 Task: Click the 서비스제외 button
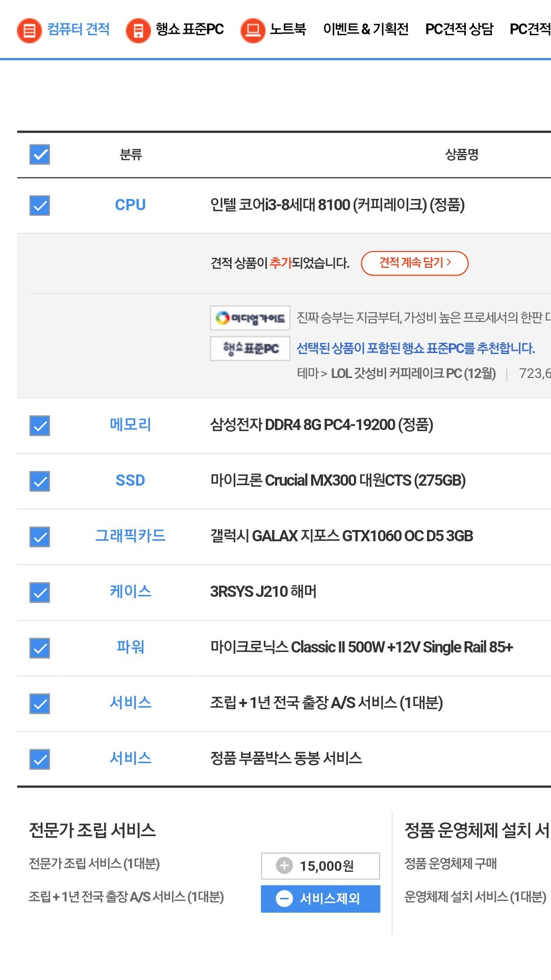(x=320, y=898)
